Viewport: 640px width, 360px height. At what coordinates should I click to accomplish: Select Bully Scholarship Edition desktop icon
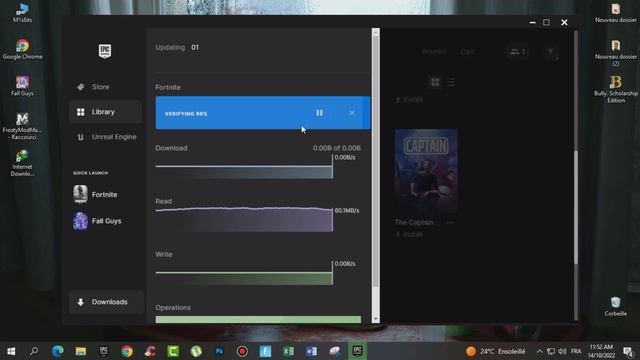point(616,89)
